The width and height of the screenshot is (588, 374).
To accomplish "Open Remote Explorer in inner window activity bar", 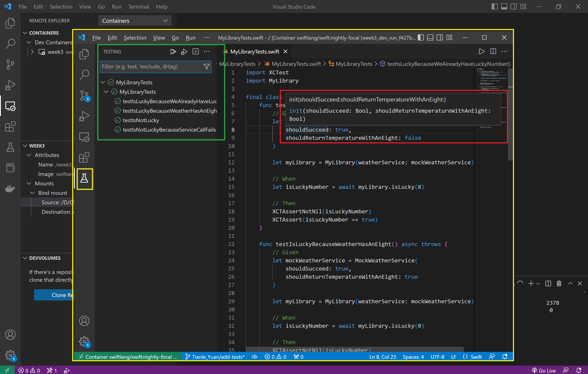I will pyautogui.click(x=84, y=137).
